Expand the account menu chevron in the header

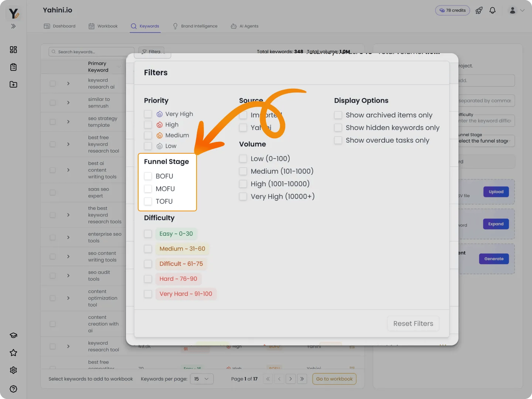[x=523, y=10]
